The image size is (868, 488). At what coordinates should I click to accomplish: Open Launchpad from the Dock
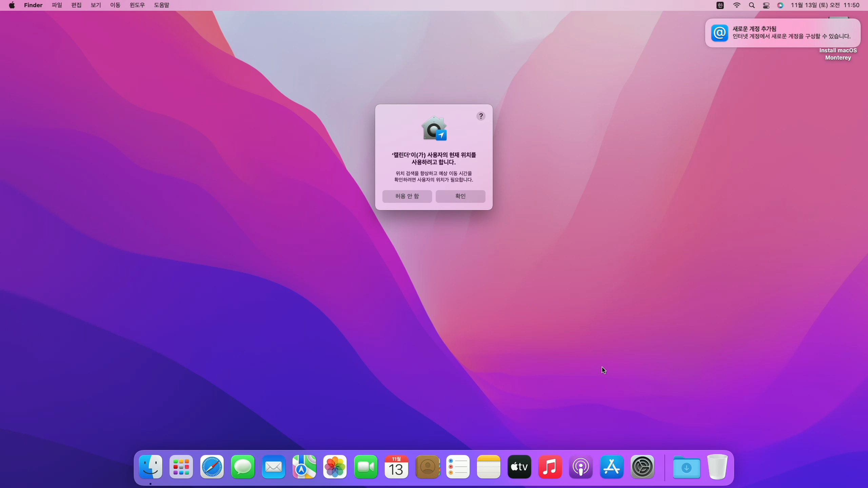(181, 467)
